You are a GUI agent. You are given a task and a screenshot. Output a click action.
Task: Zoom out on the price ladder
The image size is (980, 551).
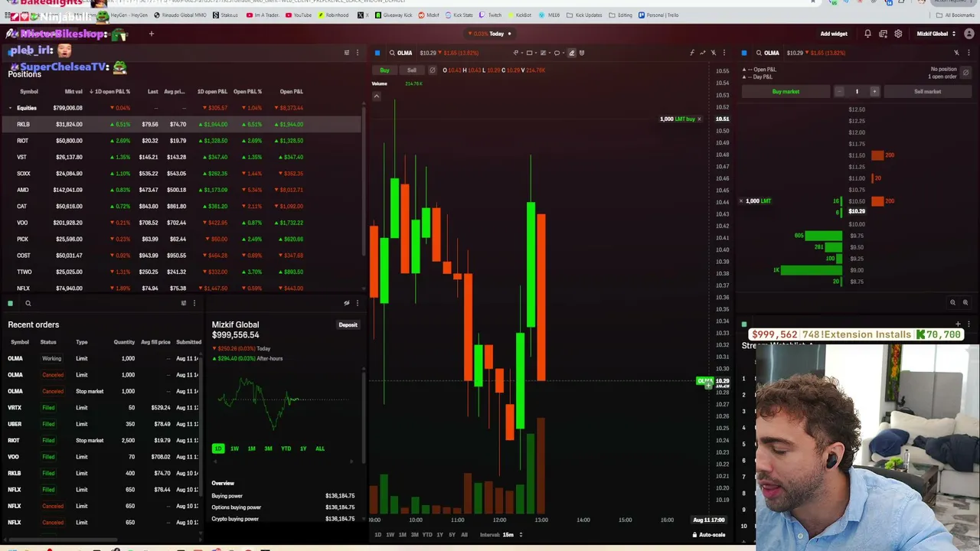pyautogui.click(x=953, y=302)
